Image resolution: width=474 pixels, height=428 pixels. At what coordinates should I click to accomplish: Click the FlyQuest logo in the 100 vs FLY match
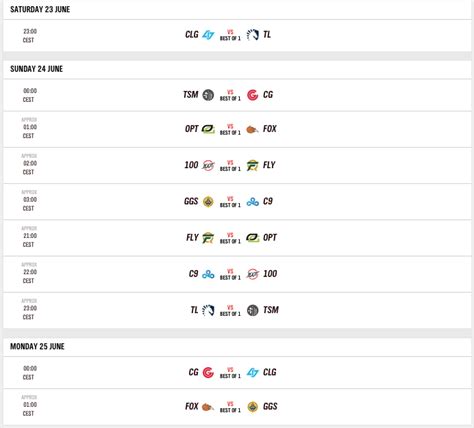click(x=252, y=165)
